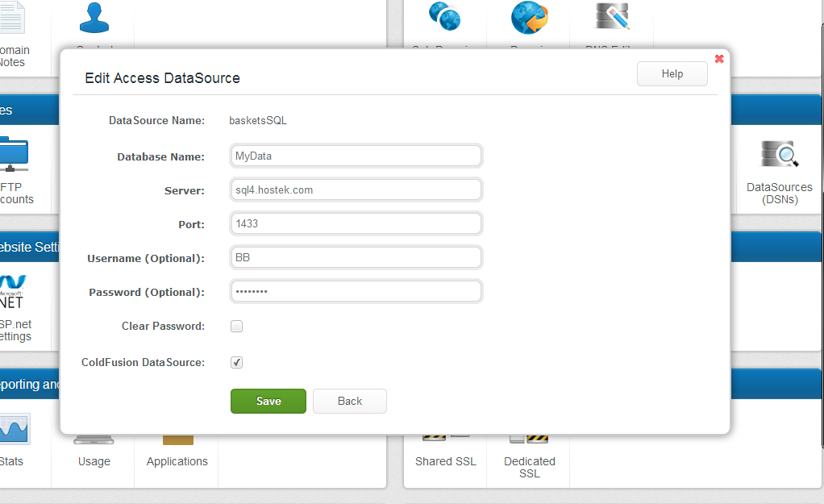Click the DNS Editor icon
Screen dimensions: 824x504
611,18
